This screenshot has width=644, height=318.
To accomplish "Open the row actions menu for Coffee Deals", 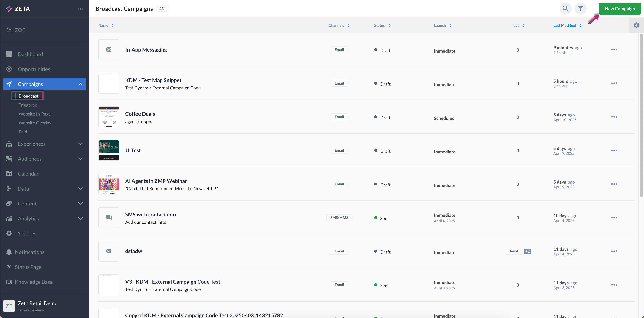I will point(614,117).
